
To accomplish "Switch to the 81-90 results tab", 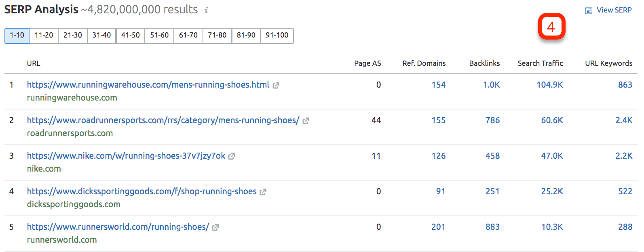I will coord(246,36).
